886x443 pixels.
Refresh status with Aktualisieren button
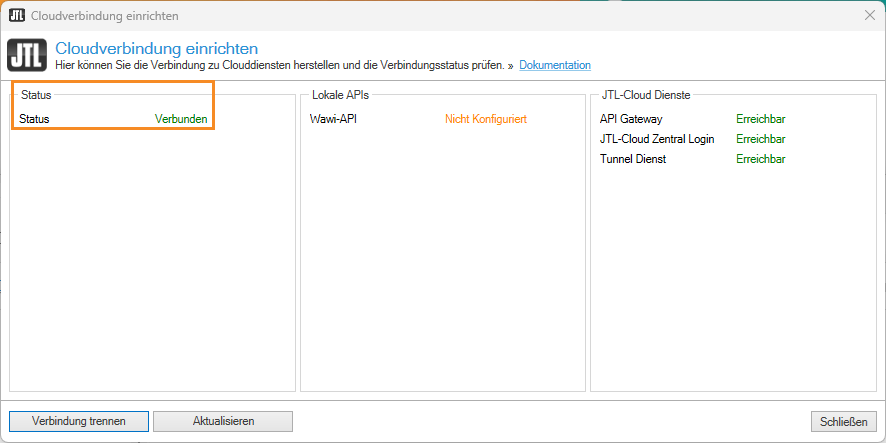tap(223, 421)
